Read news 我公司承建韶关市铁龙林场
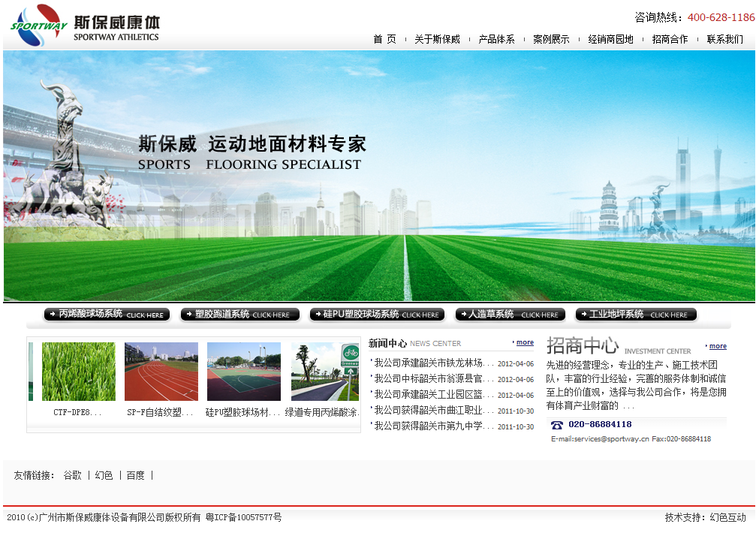756x539 pixels. (x=433, y=363)
